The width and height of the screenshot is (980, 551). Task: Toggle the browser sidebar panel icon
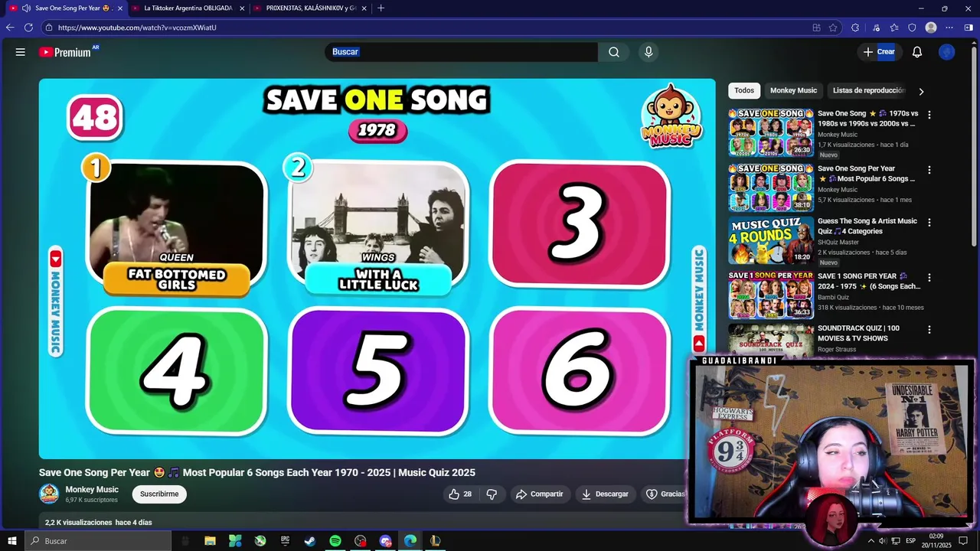(969, 28)
